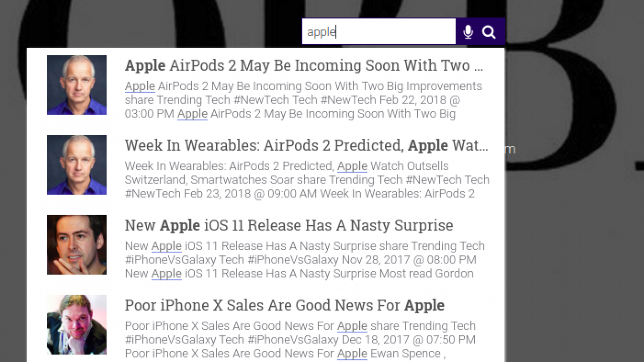Click inside the search field containing apple
644x362 pixels.
[379, 32]
